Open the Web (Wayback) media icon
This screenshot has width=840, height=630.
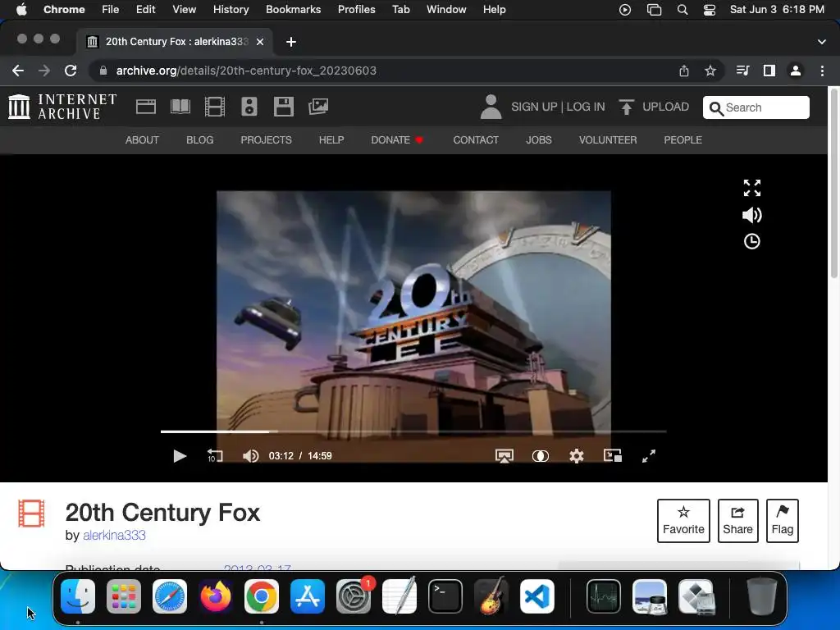click(x=146, y=107)
